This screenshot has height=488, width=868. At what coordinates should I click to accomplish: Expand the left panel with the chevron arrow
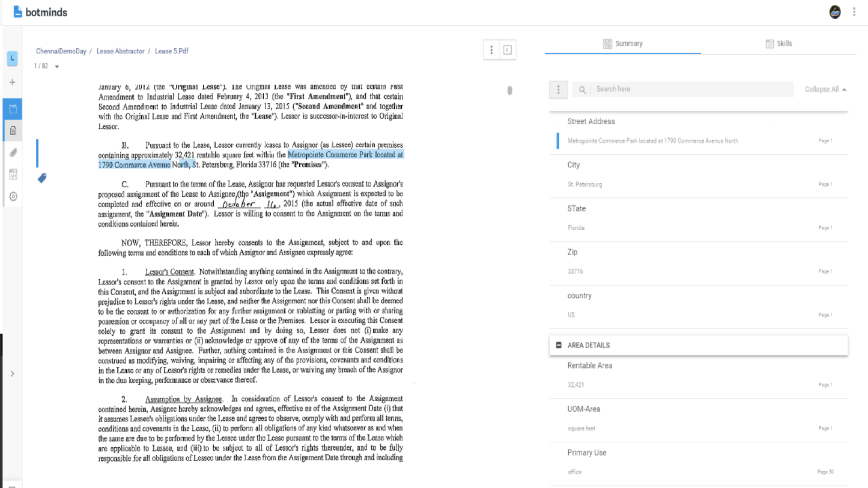[12, 374]
